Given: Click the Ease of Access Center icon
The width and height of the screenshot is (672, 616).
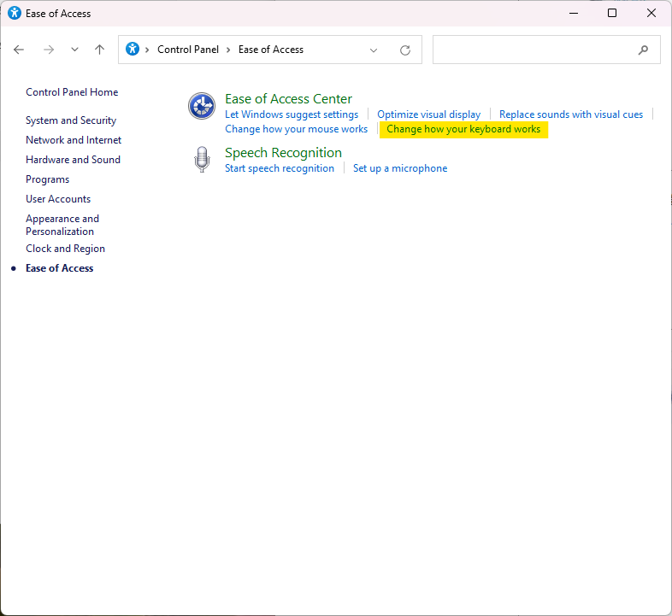Looking at the screenshot, I should tap(202, 106).
